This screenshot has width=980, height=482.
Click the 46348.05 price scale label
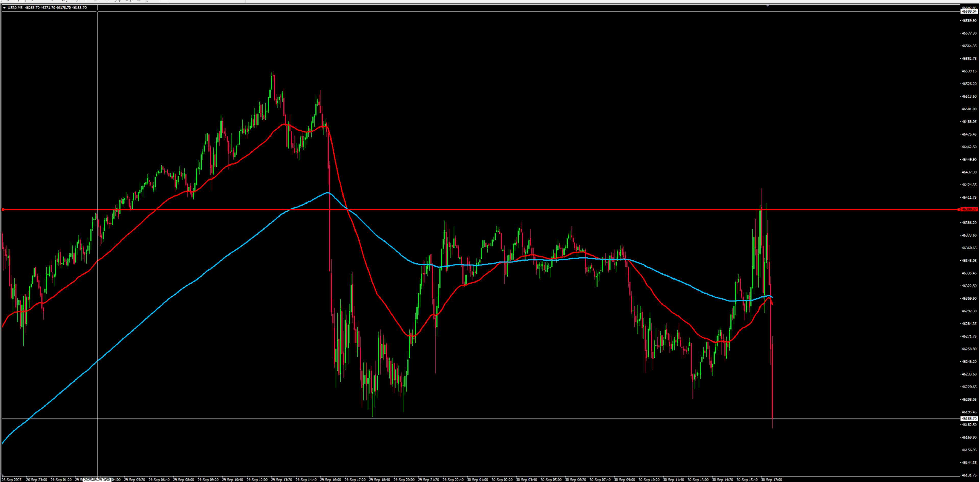969,260
